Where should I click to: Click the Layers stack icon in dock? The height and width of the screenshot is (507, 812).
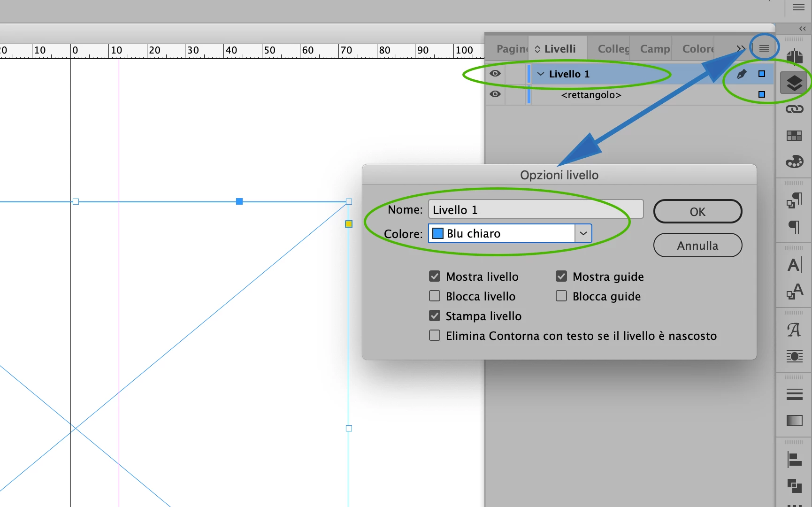point(794,83)
